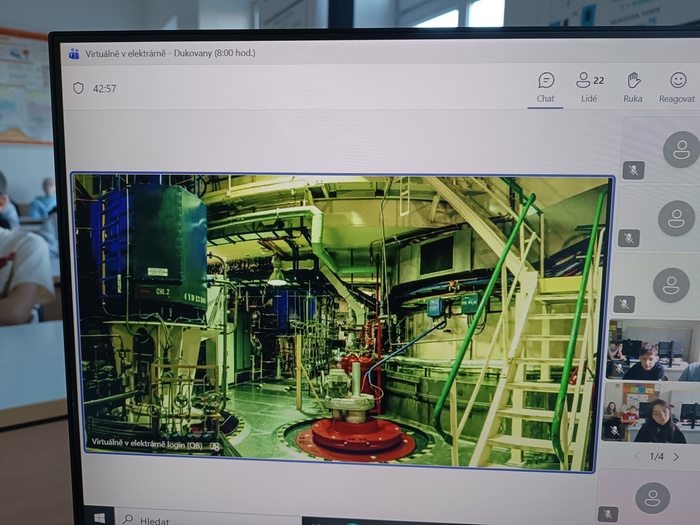
Task: Open the Windows Start menu
Action: (100, 518)
